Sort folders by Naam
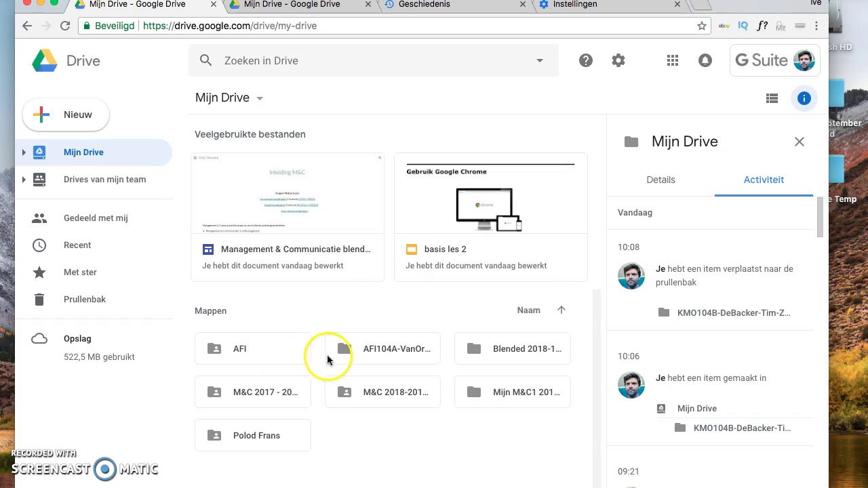Image resolution: width=868 pixels, height=488 pixels. [x=529, y=310]
